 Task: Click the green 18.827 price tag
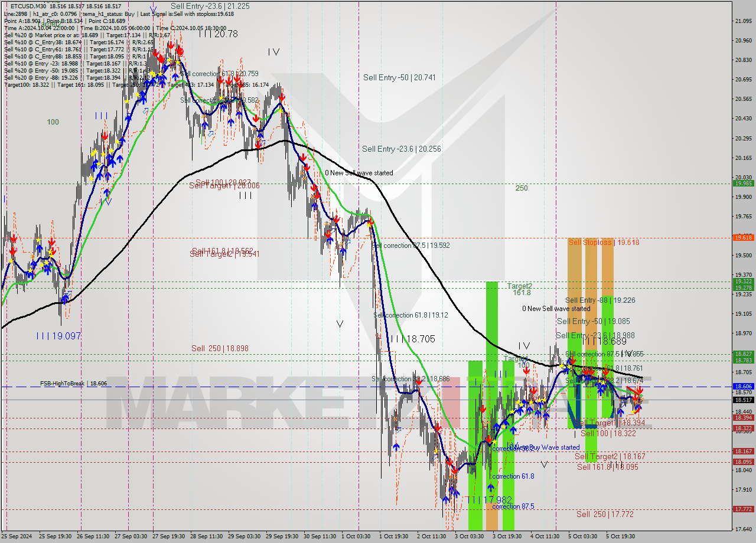click(x=743, y=354)
